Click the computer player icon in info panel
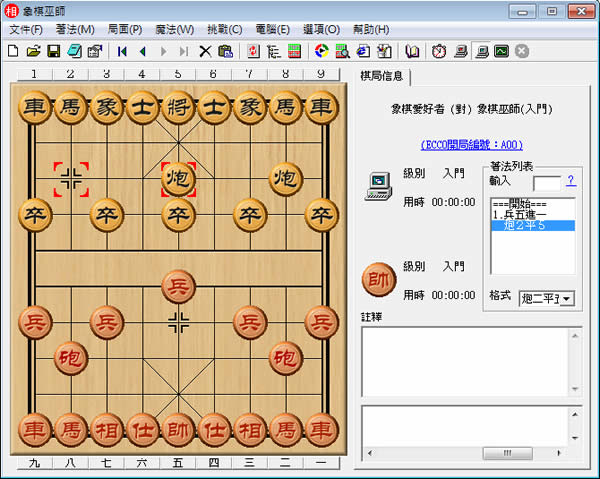Viewport: 600px width, 479px height. 378,182
